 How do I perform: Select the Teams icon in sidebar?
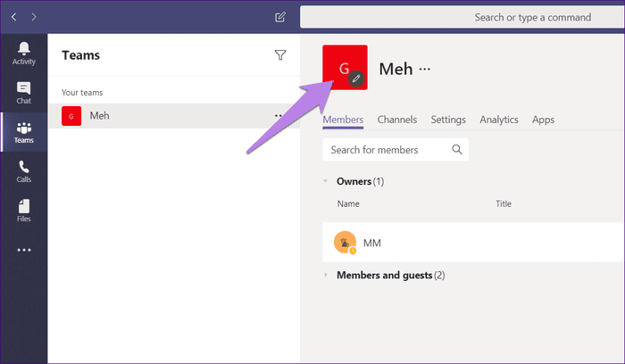[x=24, y=132]
